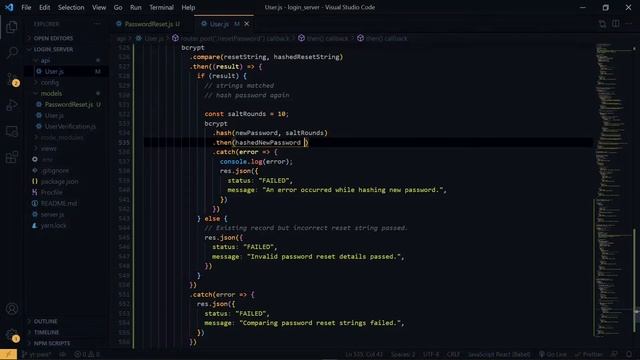
Task: Open the Selection menu
Action: pos(71,7)
